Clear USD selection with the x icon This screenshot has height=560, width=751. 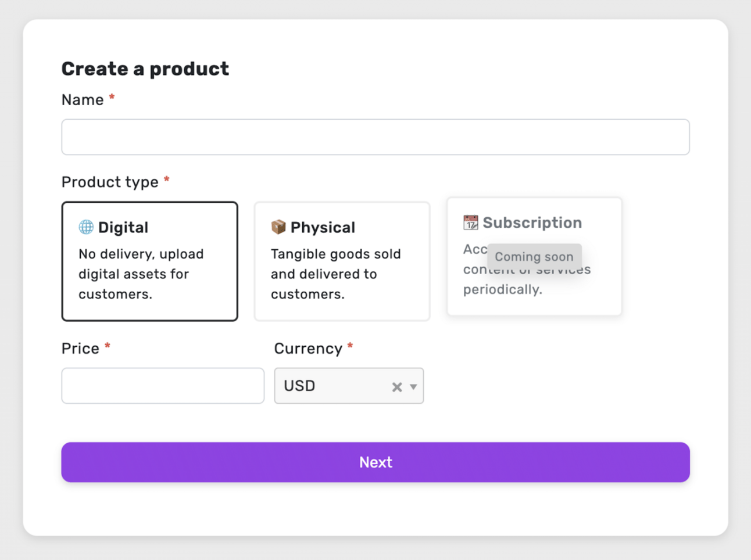(397, 387)
